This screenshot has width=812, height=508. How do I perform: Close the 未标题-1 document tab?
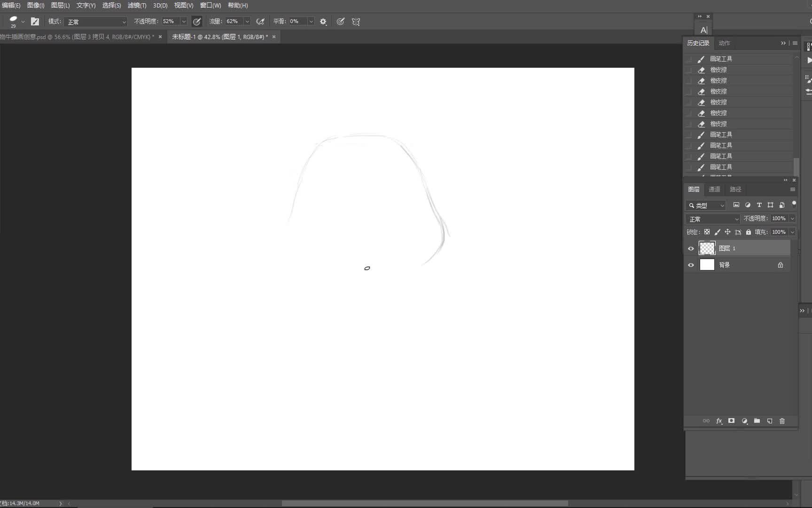point(274,37)
